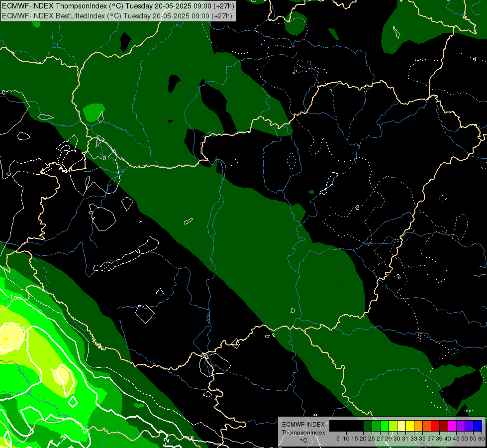This screenshot has width=487, height=448.
Task: Select the dark red 39–40 legend swatch
Action: 444,426
